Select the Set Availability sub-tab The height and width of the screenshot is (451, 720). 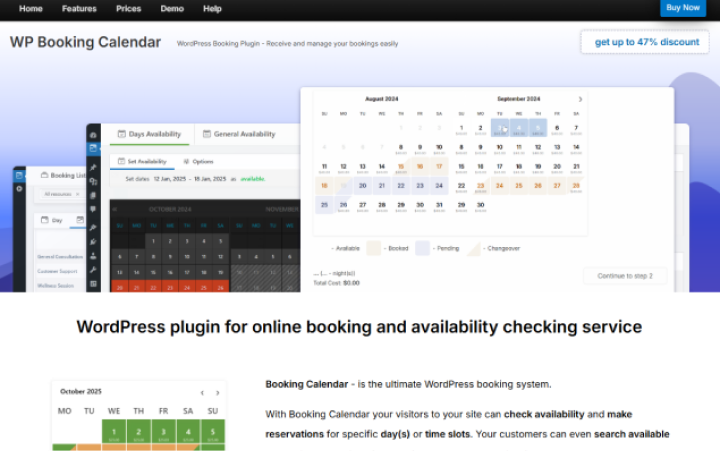click(x=142, y=162)
